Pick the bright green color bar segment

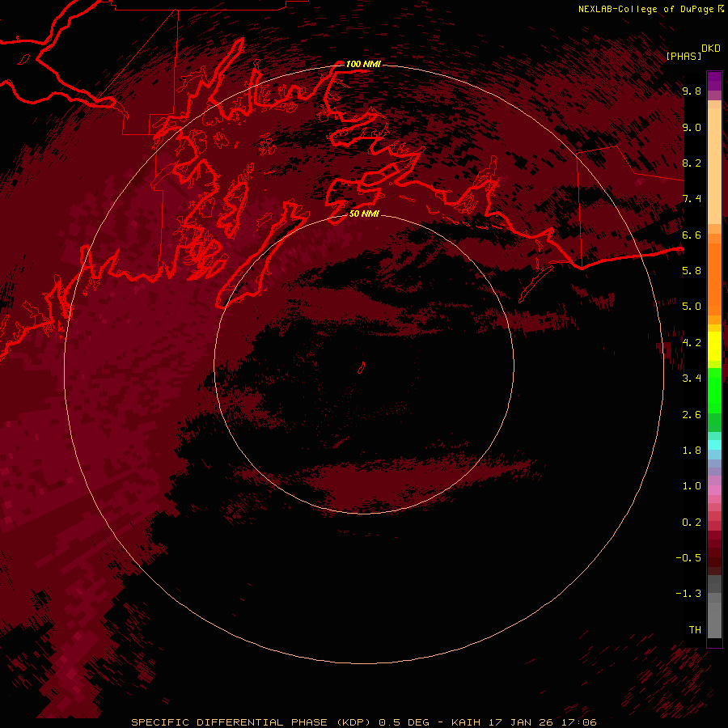(x=714, y=391)
